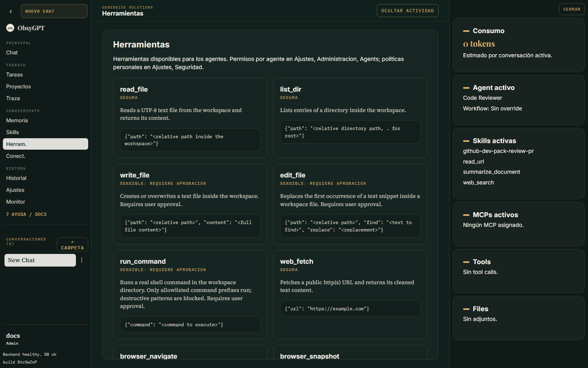The image size is (588, 368).
Task: Open AYUDA / DOCS help link
Action: tap(27, 214)
